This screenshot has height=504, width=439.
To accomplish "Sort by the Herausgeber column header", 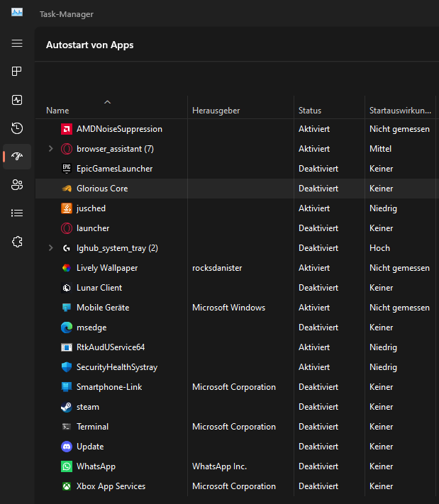I will tap(216, 111).
